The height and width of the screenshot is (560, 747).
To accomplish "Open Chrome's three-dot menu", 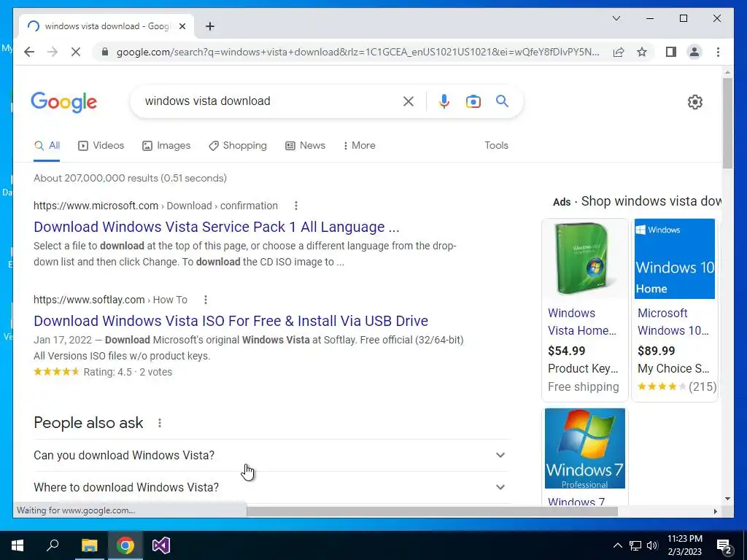I will [x=718, y=52].
